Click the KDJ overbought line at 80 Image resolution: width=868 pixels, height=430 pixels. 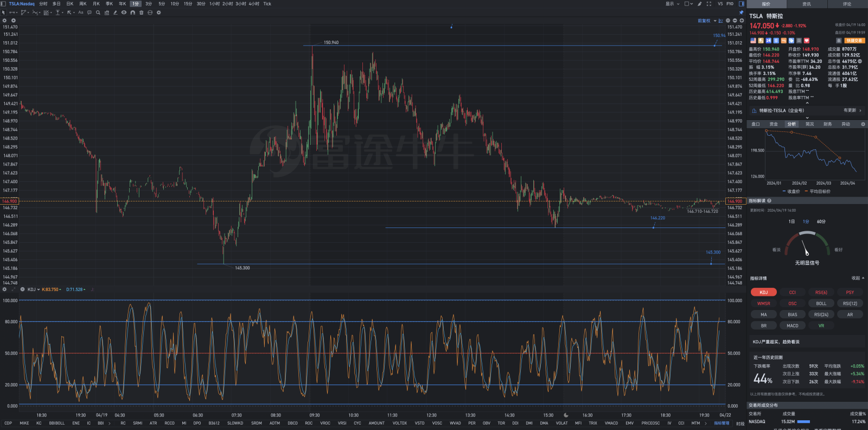coord(372,321)
